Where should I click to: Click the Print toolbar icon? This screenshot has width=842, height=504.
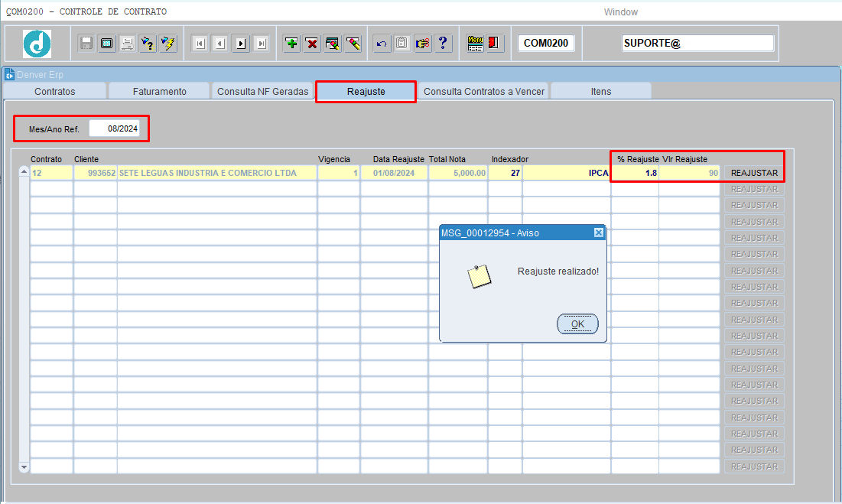[x=127, y=44]
